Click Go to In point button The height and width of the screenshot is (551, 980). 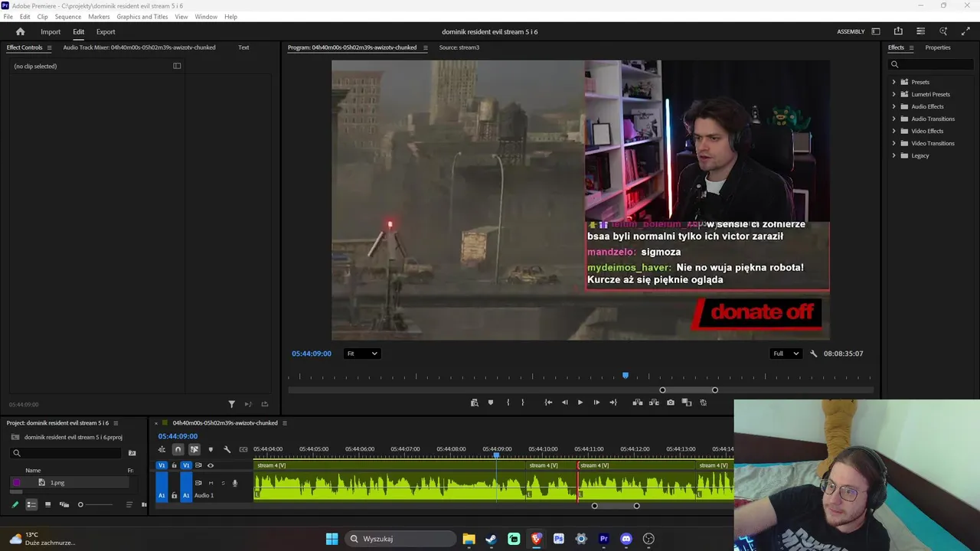click(x=548, y=403)
